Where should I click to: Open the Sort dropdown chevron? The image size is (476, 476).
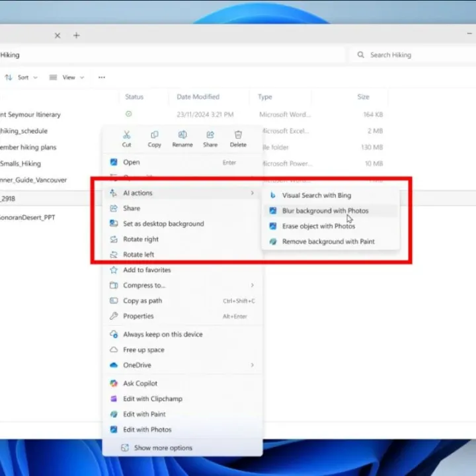click(x=36, y=77)
